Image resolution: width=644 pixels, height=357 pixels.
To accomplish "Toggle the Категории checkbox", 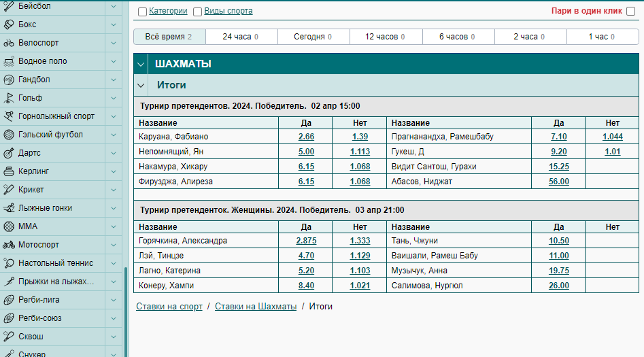I will 143,12.
